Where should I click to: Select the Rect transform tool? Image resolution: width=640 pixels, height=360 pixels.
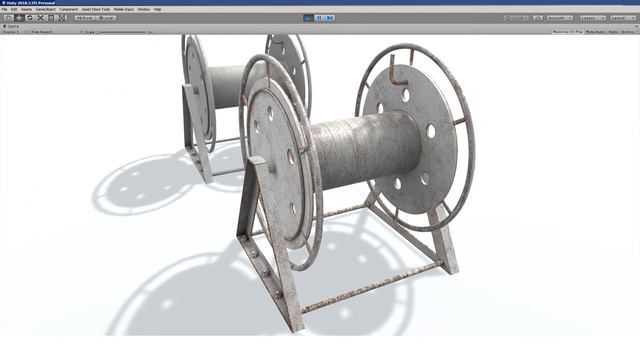tap(51, 18)
